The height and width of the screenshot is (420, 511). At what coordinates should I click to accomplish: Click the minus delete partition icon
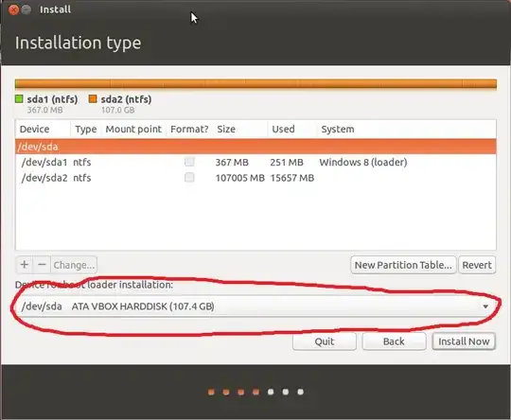pos(42,265)
